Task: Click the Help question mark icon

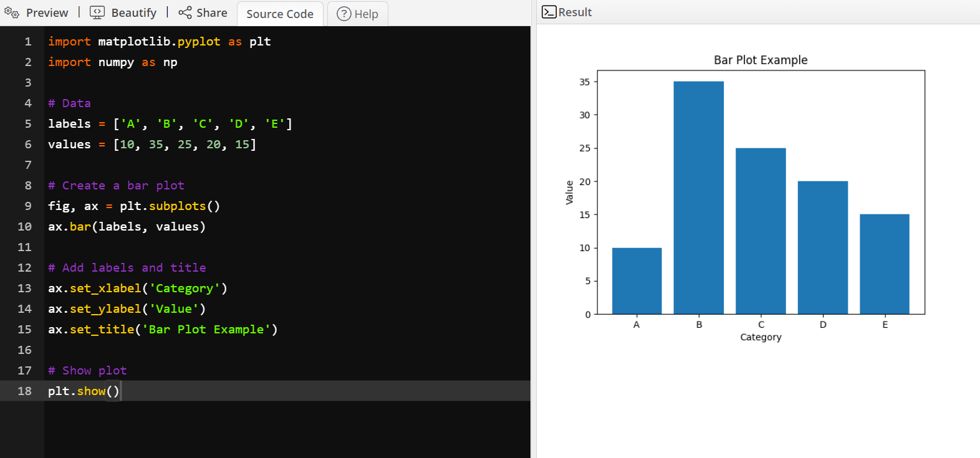Action: [344, 14]
